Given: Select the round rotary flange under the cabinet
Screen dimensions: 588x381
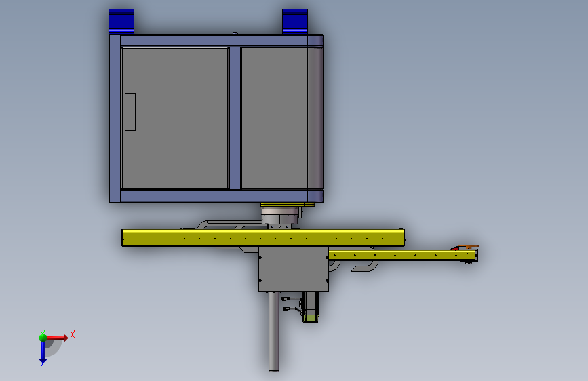Looking at the screenshot, I should (x=280, y=217).
